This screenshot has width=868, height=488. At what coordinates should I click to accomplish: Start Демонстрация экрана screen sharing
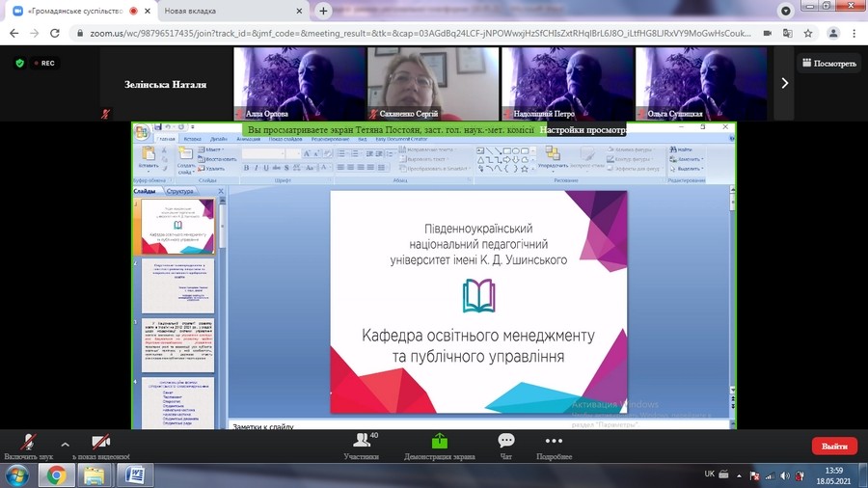(x=439, y=445)
